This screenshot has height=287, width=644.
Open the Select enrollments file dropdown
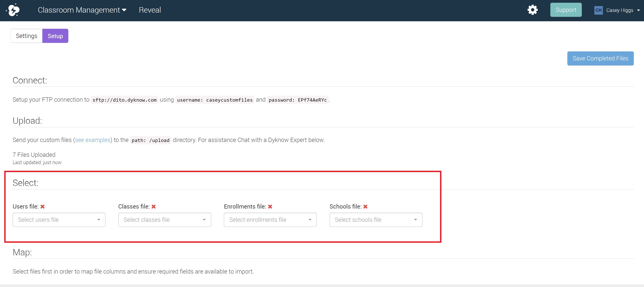(270, 220)
